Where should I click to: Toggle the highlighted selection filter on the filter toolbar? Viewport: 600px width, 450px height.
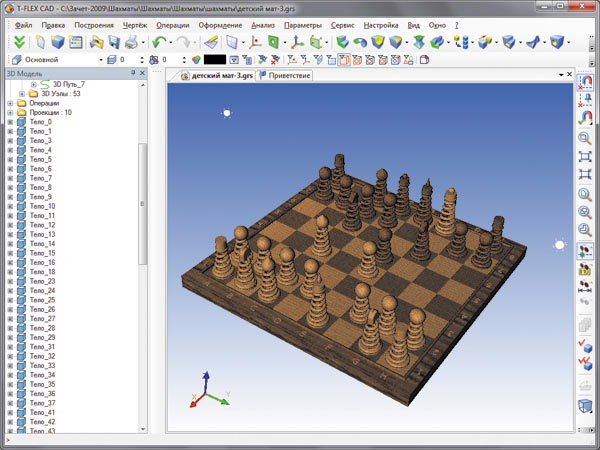tap(344, 60)
